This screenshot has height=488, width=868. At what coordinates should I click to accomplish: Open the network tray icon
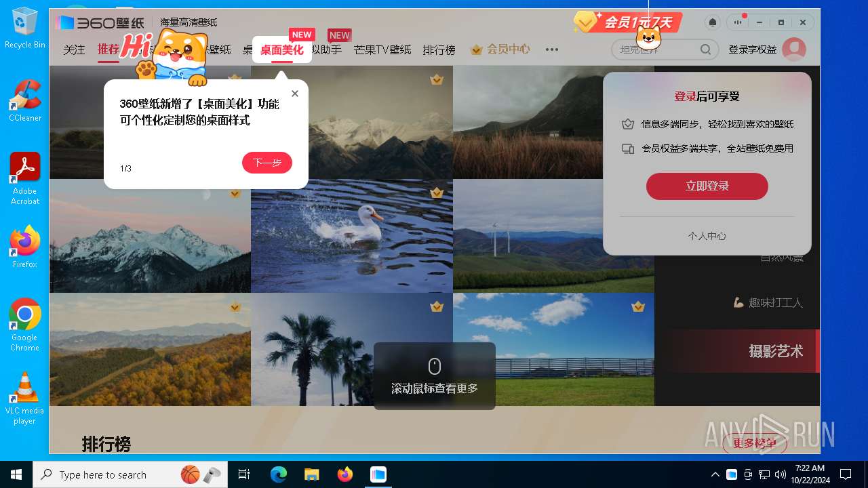(764, 474)
